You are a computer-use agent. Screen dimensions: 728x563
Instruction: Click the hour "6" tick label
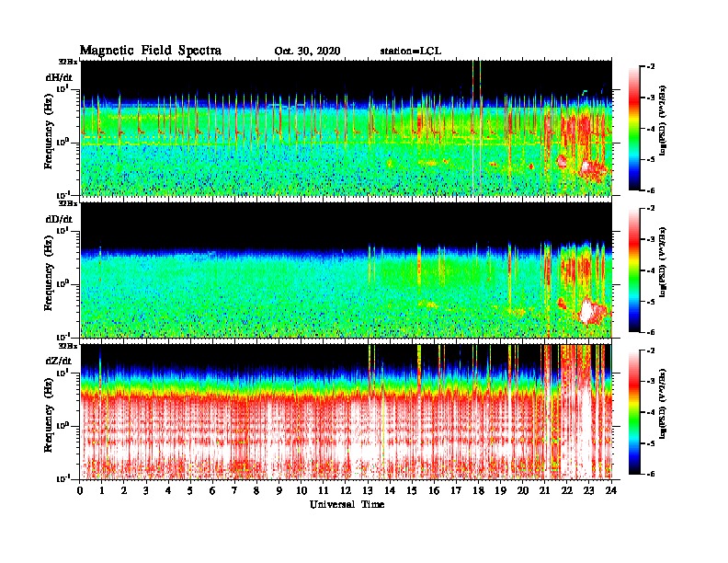coord(212,490)
